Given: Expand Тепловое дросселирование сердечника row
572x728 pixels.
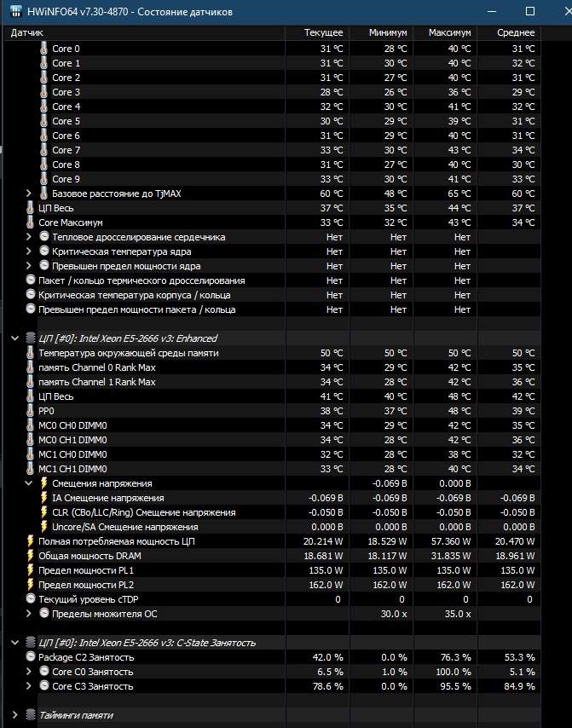Looking at the screenshot, I should [29, 237].
